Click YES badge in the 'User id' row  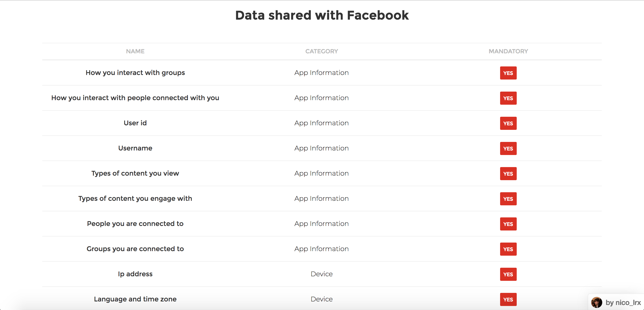point(508,123)
